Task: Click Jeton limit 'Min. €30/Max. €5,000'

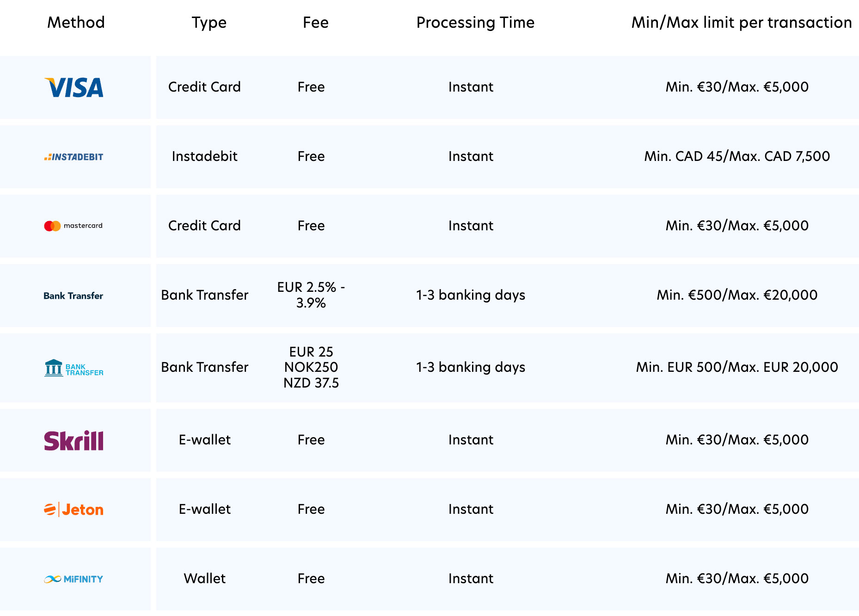Action: coord(737,509)
